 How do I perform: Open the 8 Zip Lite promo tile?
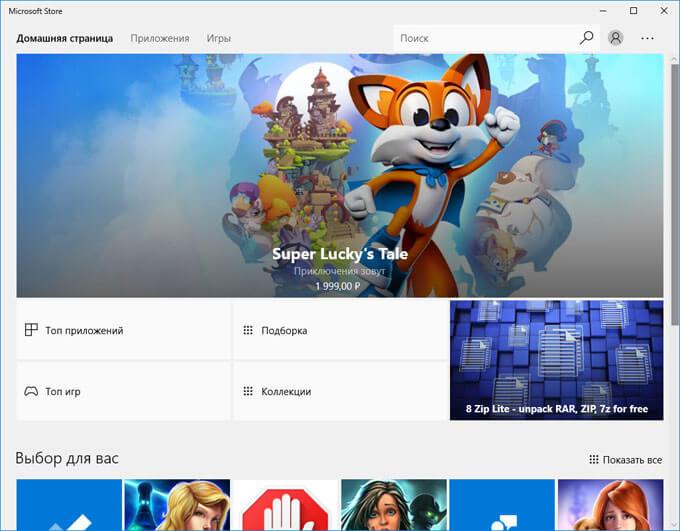coord(557,360)
